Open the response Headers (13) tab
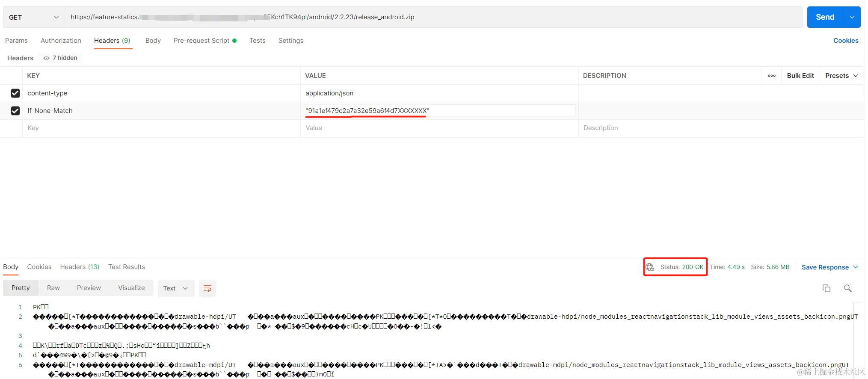This screenshot has height=379, width=868. 80,267
